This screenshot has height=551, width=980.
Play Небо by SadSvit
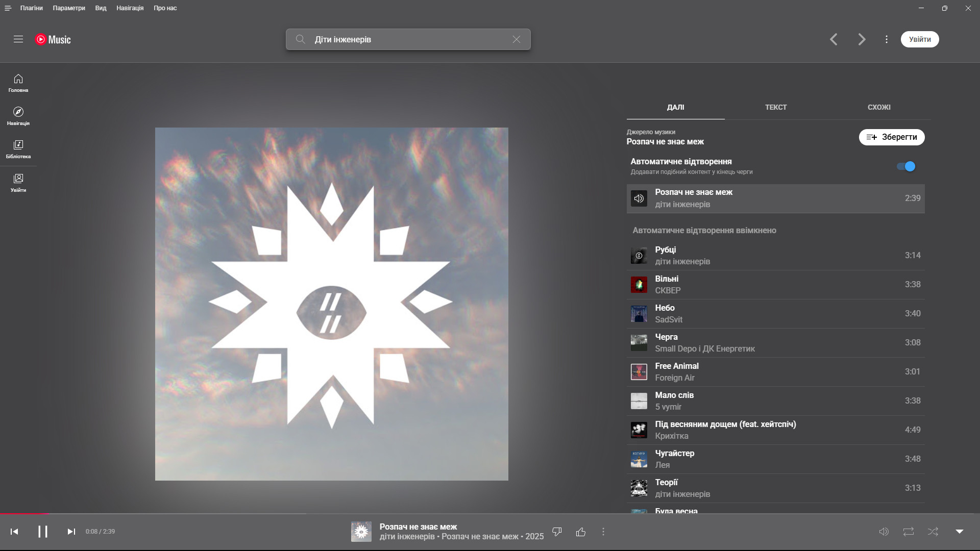pos(776,314)
